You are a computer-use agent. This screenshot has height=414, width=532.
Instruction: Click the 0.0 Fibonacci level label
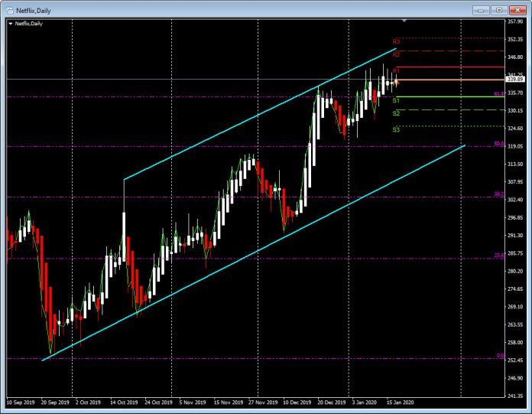(x=499, y=355)
